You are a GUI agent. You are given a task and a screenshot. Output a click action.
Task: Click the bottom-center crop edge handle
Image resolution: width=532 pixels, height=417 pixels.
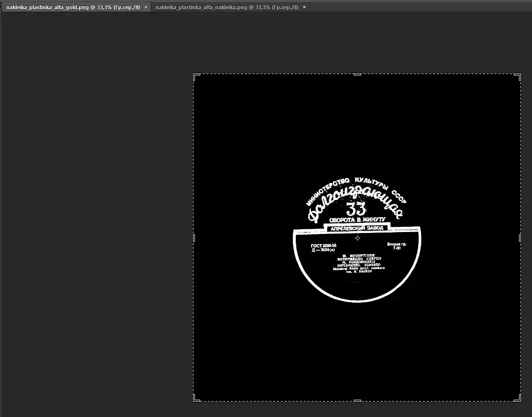click(357, 401)
